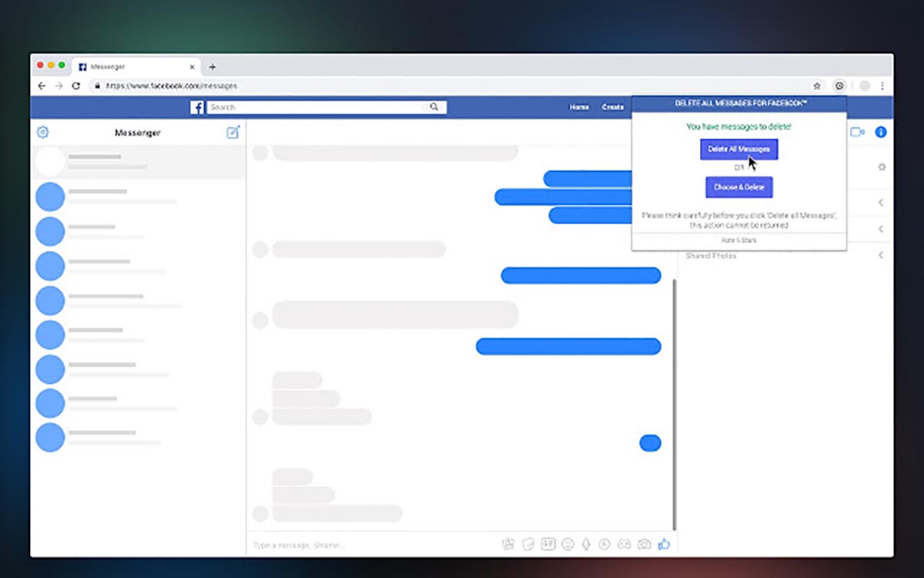924x578 pixels.
Task: Click the Rate 5 Stars link
Action: click(x=738, y=240)
